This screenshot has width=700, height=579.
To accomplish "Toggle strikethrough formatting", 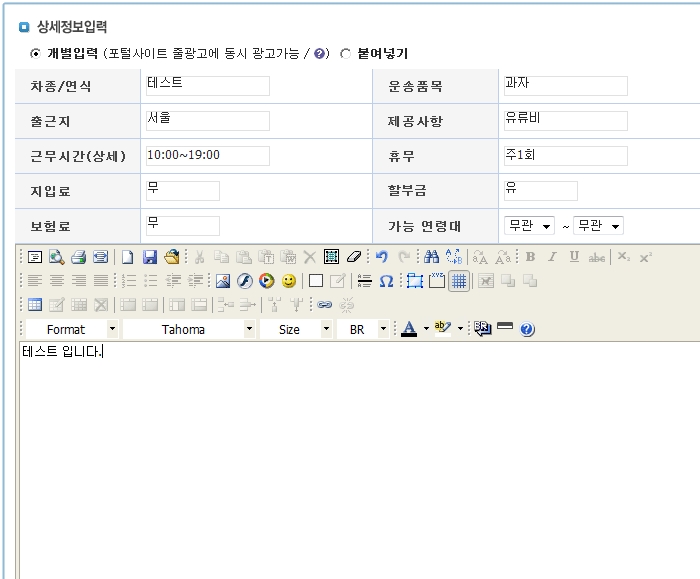I will click(596, 258).
